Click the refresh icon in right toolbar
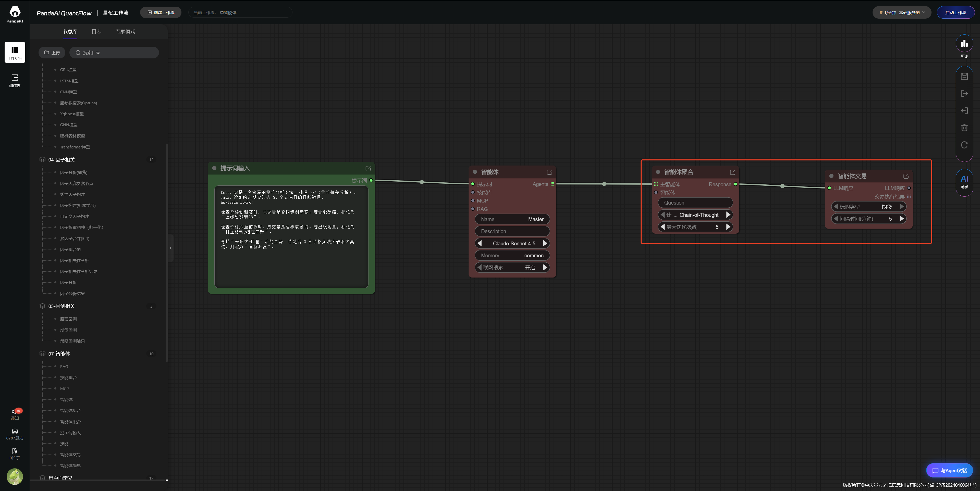The width and height of the screenshot is (980, 491). pyautogui.click(x=964, y=145)
